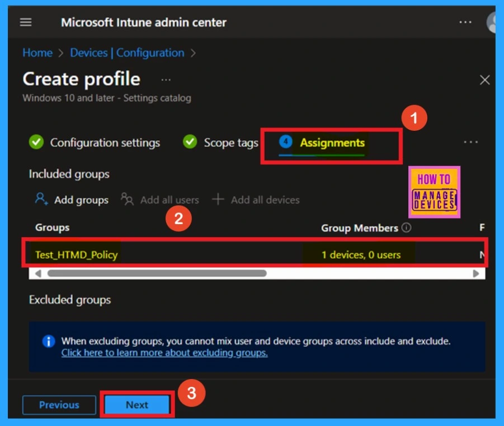504x426 pixels.
Task: Click the Group Members column header
Action: click(x=359, y=228)
